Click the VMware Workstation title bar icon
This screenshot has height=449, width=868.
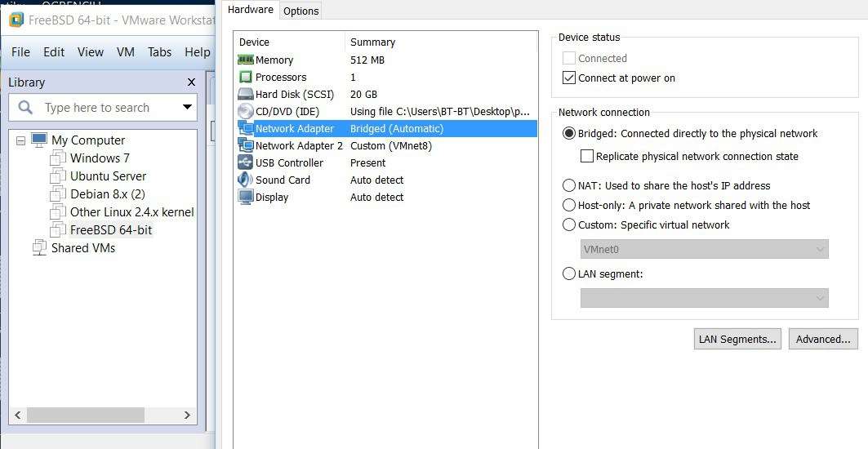point(16,20)
